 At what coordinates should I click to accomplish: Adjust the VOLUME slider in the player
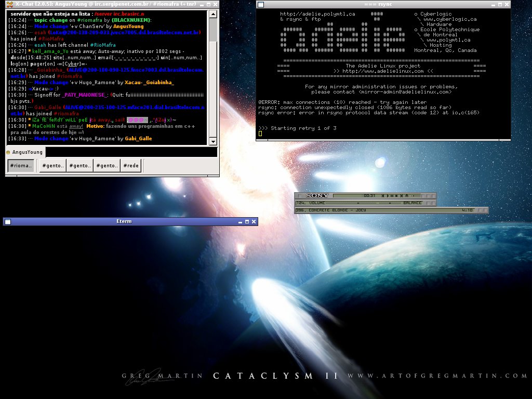351,203
